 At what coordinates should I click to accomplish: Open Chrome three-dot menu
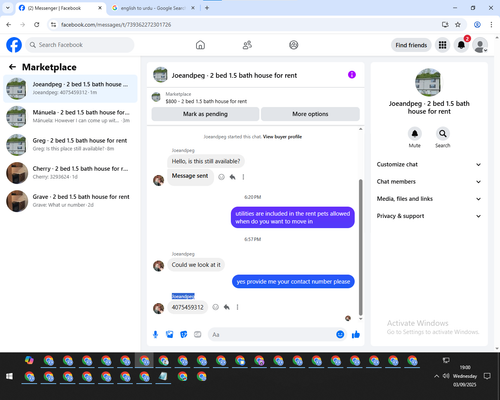(x=491, y=24)
